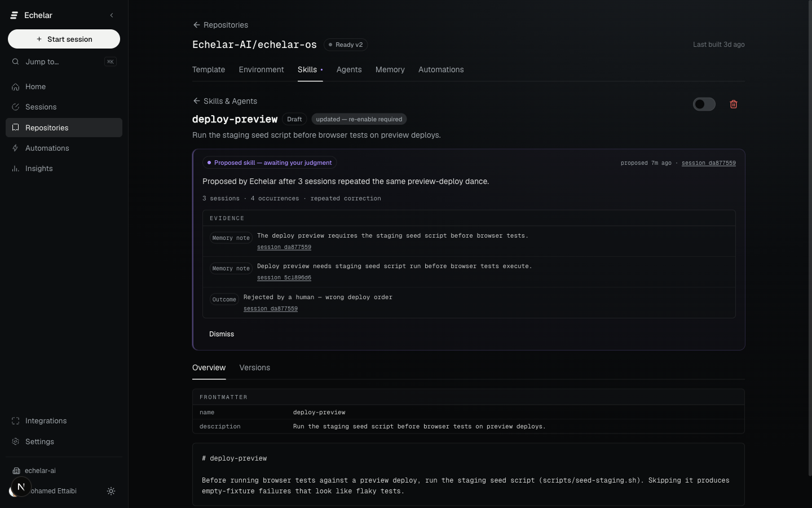Click the Automations lightning icon
The height and width of the screenshot is (508, 812).
click(15, 148)
